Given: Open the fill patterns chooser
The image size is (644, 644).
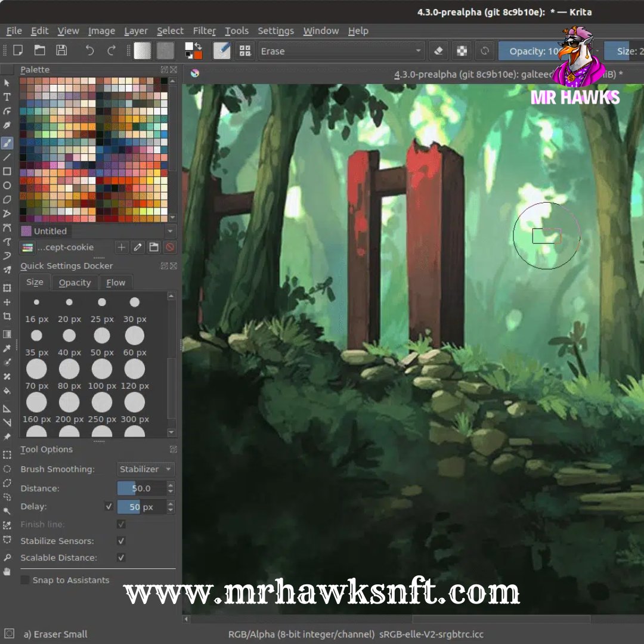Looking at the screenshot, I should coord(165,51).
